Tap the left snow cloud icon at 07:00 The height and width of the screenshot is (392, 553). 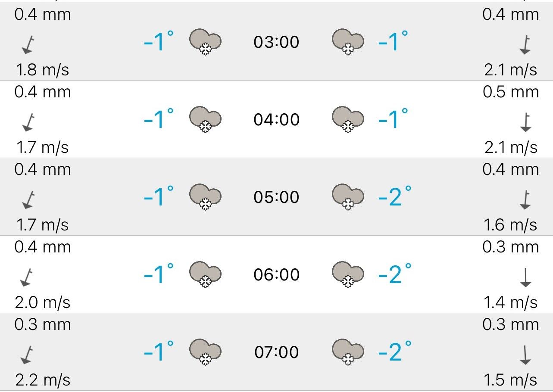click(x=205, y=352)
